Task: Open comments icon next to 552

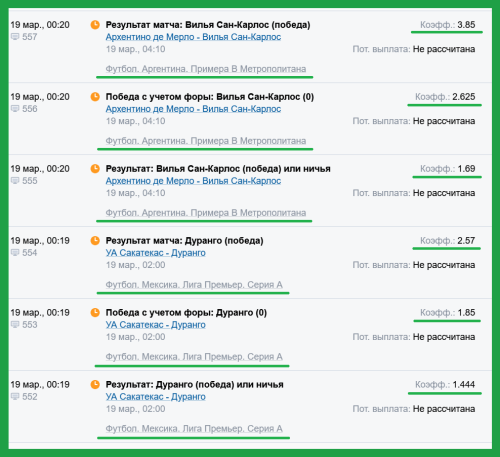Action: pos(15,397)
